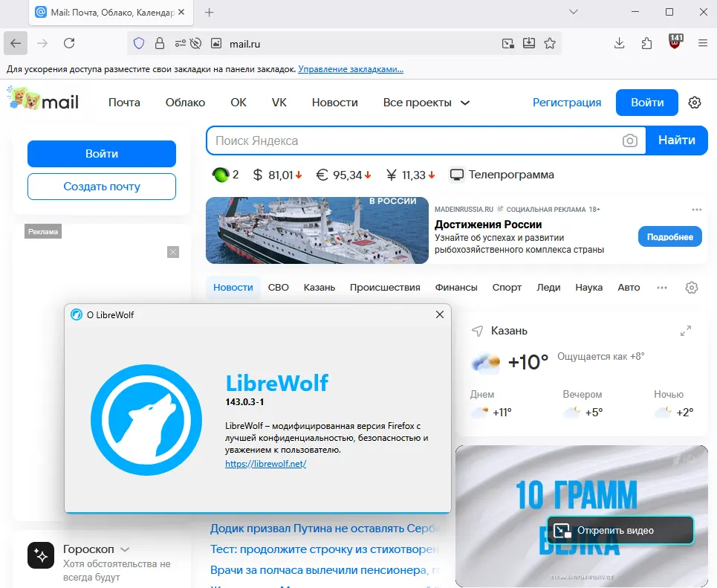Click the tracking protection shield icon

139,43
